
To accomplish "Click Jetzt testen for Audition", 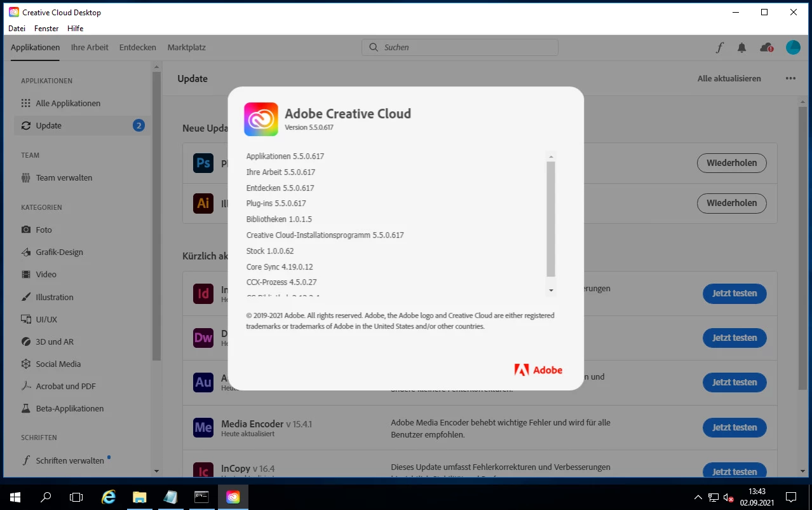I will click(x=734, y=382).
